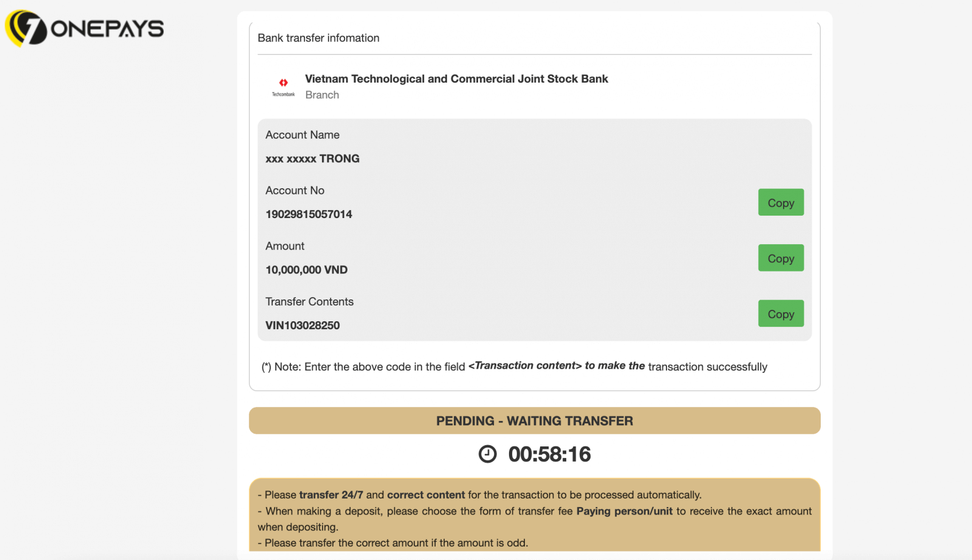
Task: Click the account name ending in TRONG
Action: (x=312, y=159)
